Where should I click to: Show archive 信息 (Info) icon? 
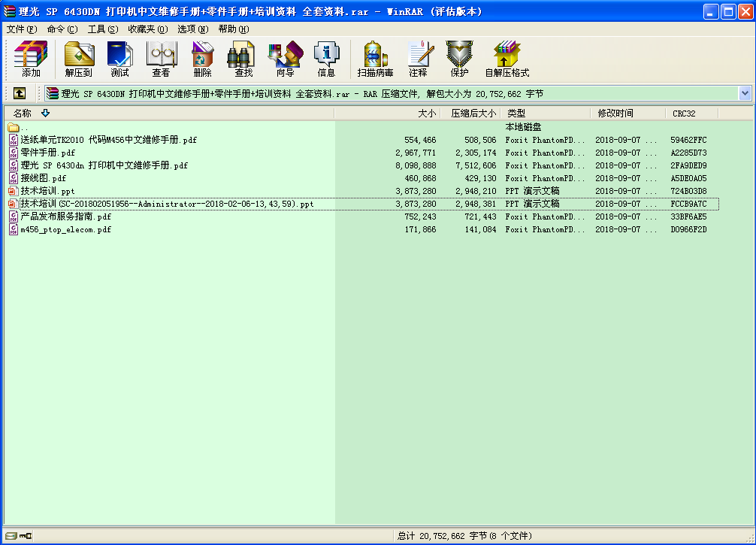coord(326,59)
